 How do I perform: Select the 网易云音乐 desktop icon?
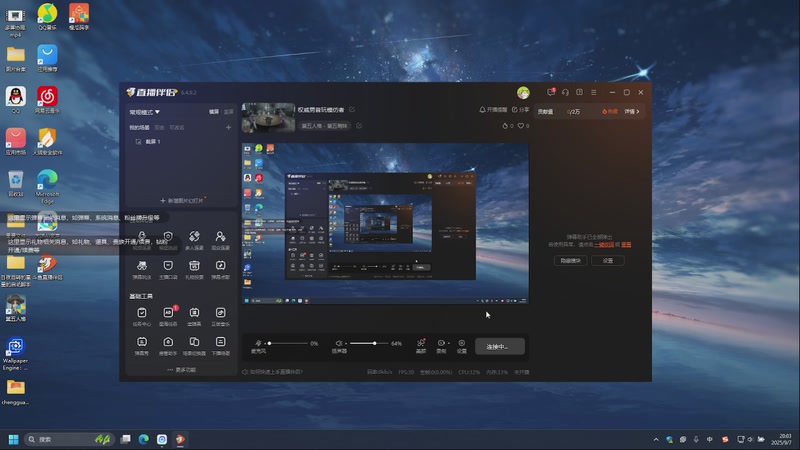[x=47, y=99]
